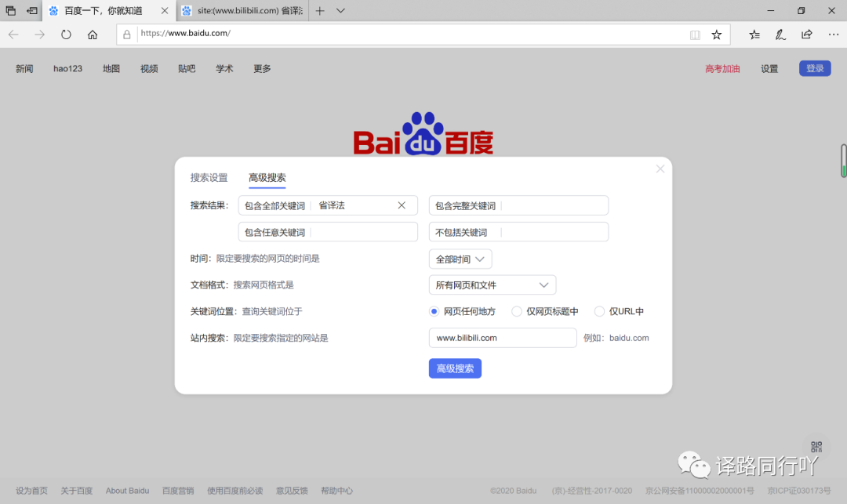This screenshot has width=847, height=504.
Task: Switch to 高级搜索 tab
Action: tap(267, 177)
